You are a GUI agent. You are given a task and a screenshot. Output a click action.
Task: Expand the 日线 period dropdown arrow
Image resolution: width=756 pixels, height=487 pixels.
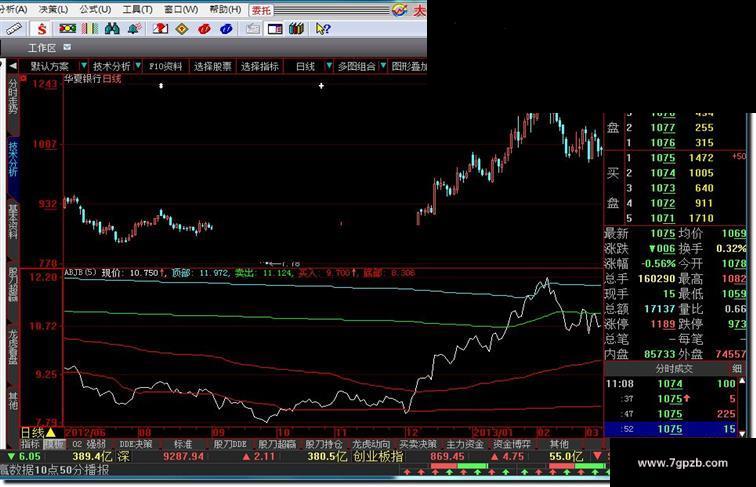click(329, 66)
